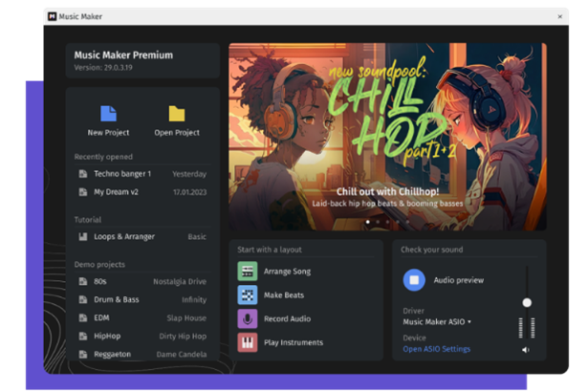Open ASIO Settings link
Image resolution: width=587 pixels, height=392 pixels.
point(437,349)
